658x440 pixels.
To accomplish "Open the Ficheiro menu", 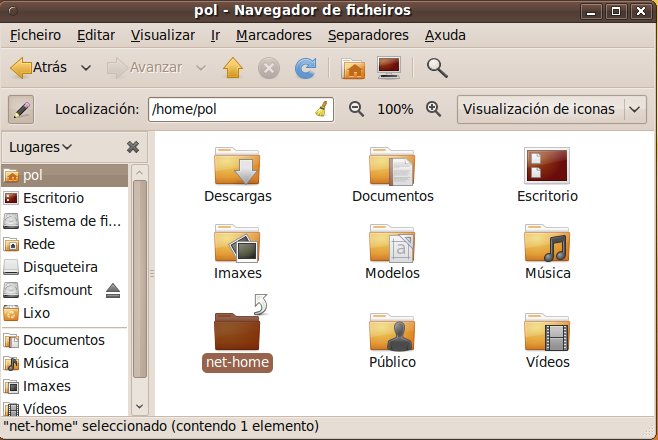I will point(36,35).
